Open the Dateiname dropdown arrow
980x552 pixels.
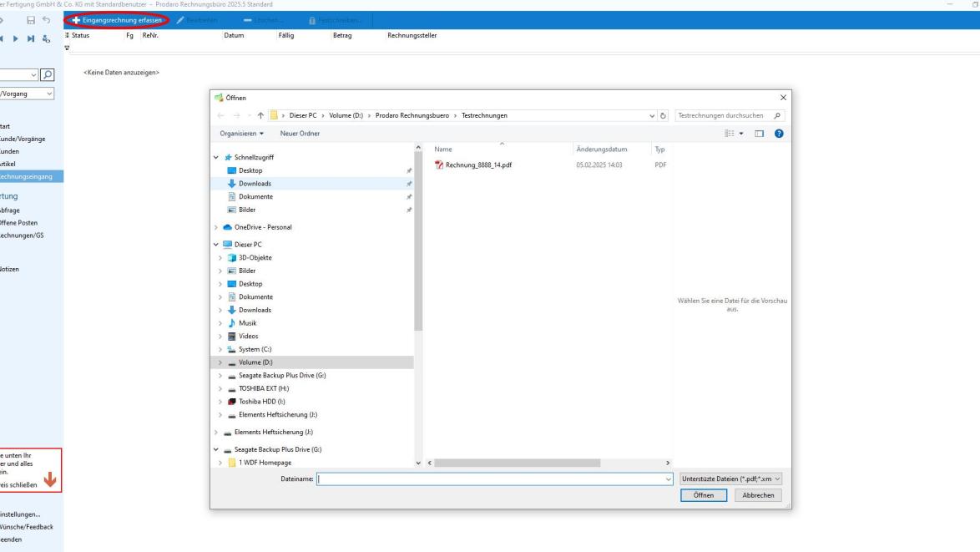pyautogui.click(x=668, y=479)
